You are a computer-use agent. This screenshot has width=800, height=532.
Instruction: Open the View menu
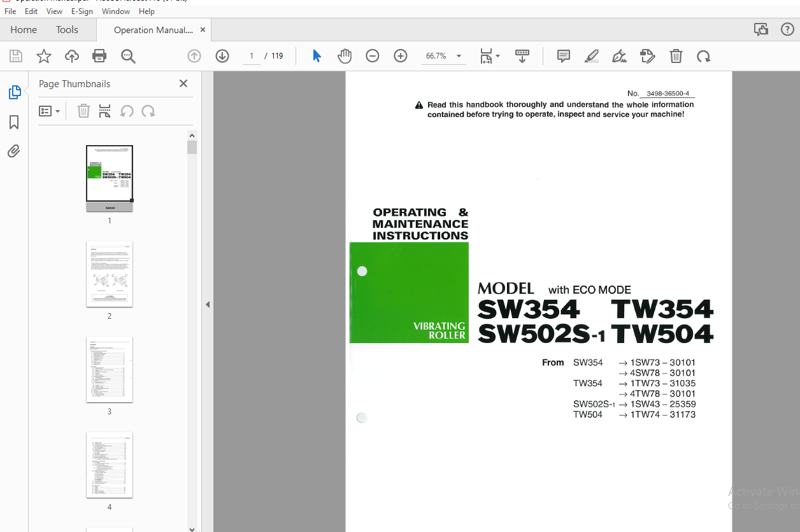coord(54,11)
